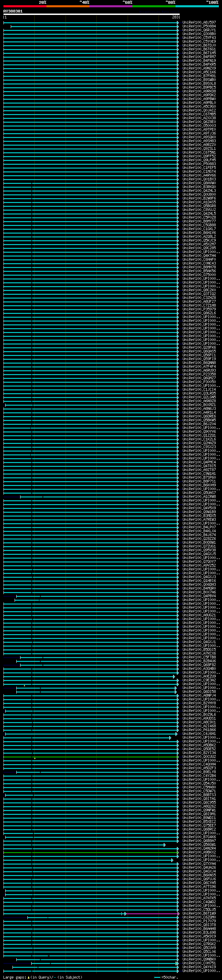Click UniRef100_C4Q0H4 label
This screenshot has height=980, width=222.
[x=199, y=764]
